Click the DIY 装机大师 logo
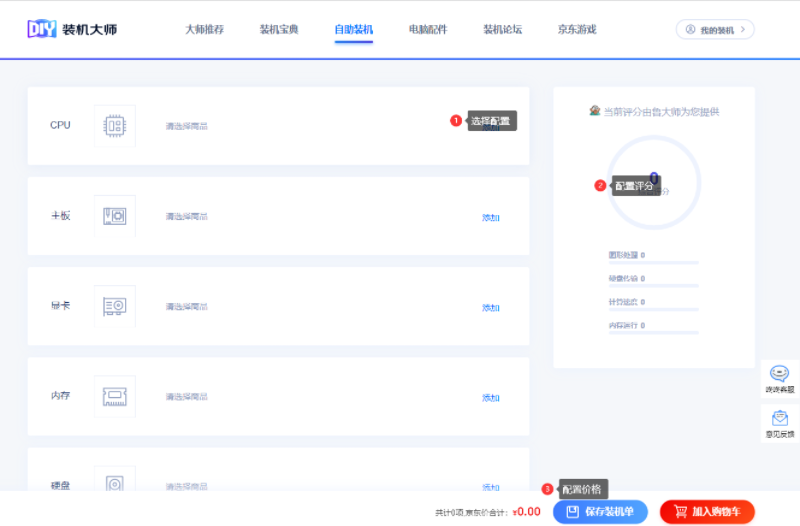Screen dimensions: 800x526 tap(72, 29)
